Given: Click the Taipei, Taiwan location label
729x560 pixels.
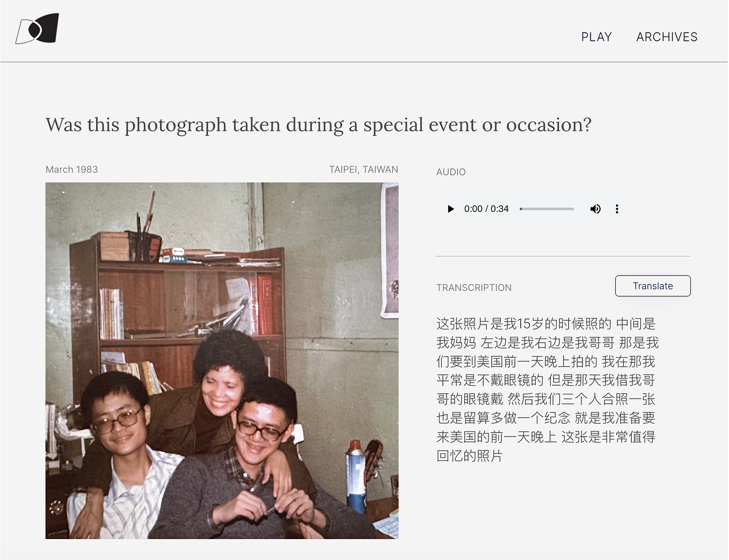Looking at the screenshot, I should (363, 169).
